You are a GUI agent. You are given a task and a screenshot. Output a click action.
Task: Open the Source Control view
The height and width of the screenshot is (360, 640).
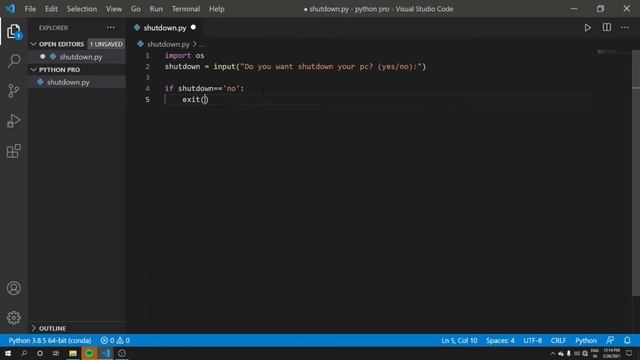(13, 91)
